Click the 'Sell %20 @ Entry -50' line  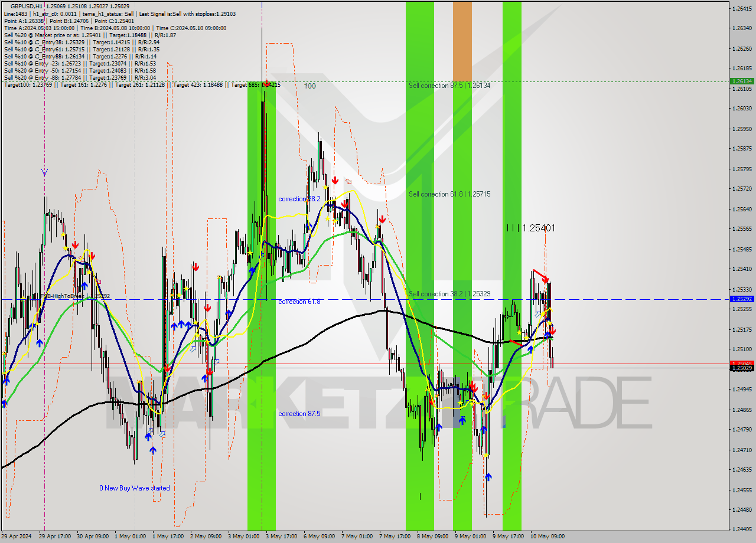click(80, 70)
